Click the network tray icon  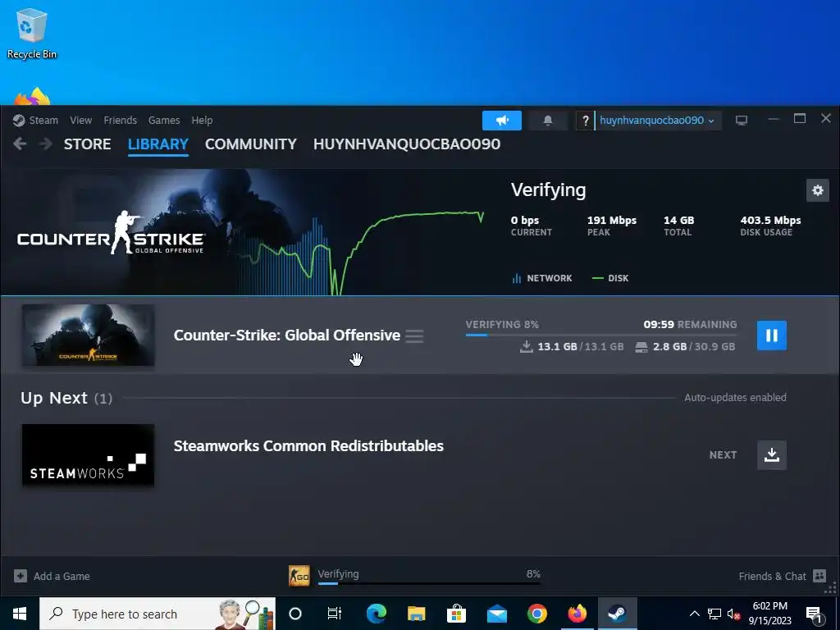(714, 614)
